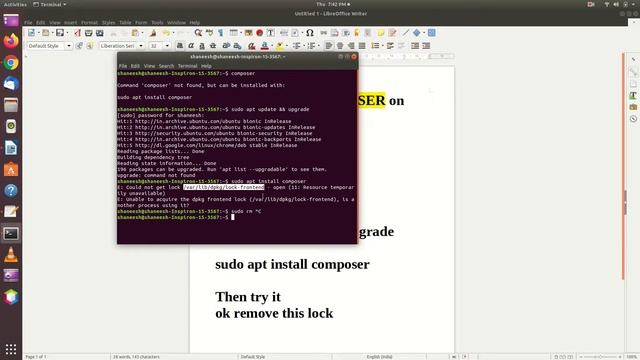This screenshot has height=360, width=640.
Task: Open Find and Replace magnifier icon
Action: (x=198, y=33)
